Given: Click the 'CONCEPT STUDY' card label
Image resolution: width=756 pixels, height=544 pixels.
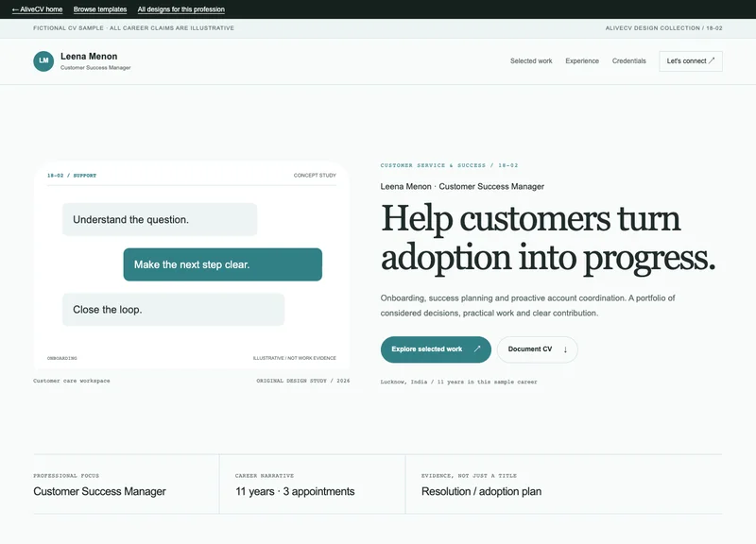Looking at the screenshot, I should (315, 176).
